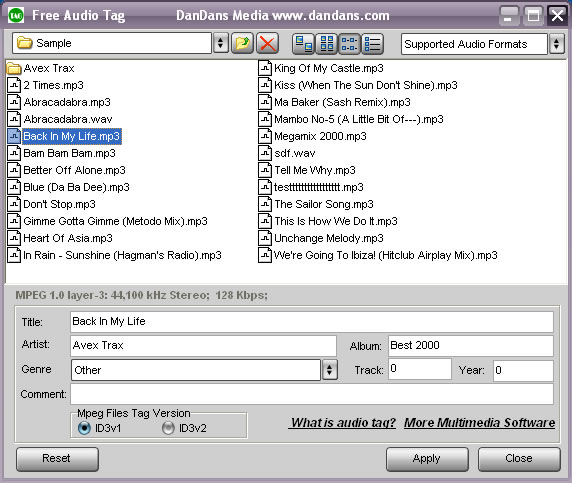This screenshot has width=572, height=483.
Task: Expand the Genre dropdown arrow
Action: 329,370
